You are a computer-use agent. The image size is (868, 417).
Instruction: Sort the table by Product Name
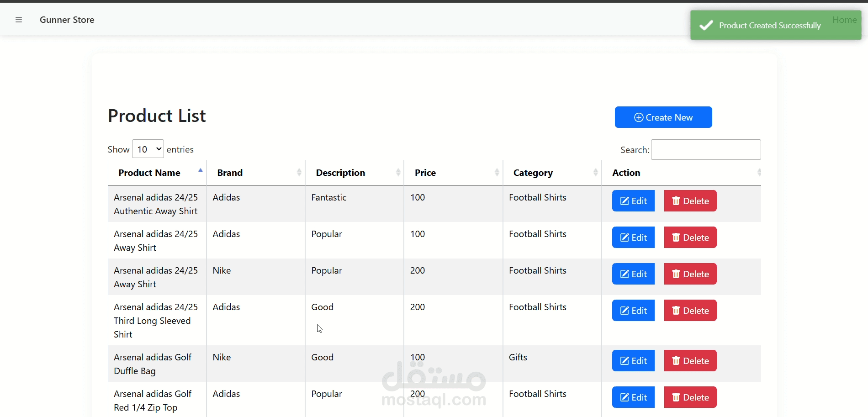[x=157, y=173]
